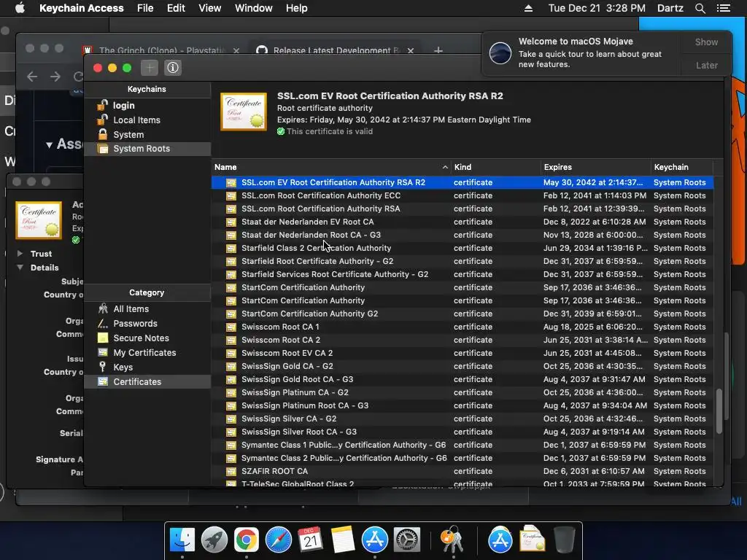Open Calendar from the Dock
747x560 pixels.
[x=310, y=540]
